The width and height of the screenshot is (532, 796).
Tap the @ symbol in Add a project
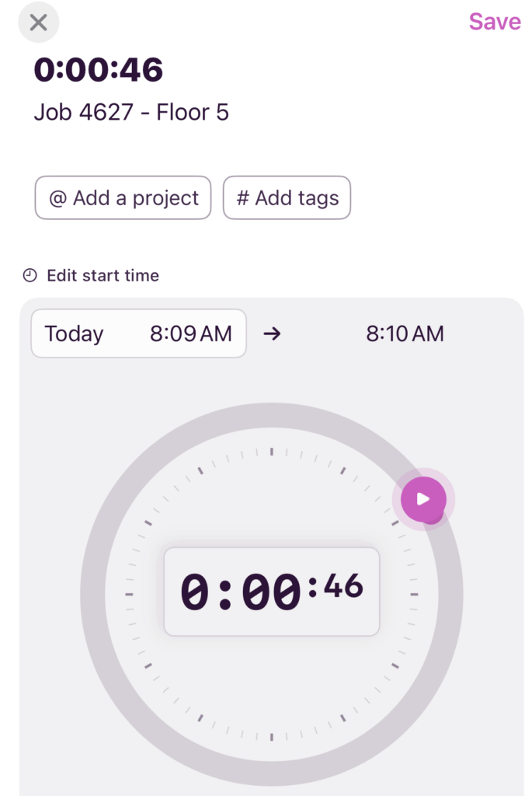pyautogui.click(x=58, y=198)
